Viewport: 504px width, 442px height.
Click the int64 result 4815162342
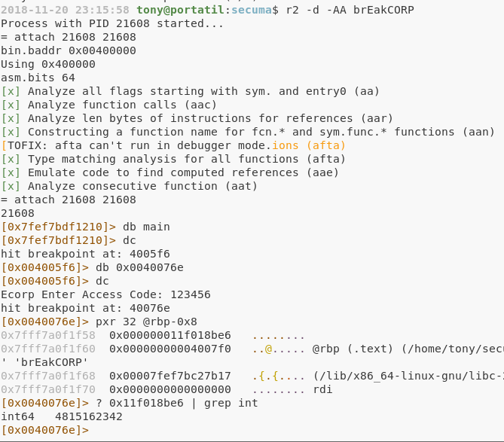click(x=89, y=416)
